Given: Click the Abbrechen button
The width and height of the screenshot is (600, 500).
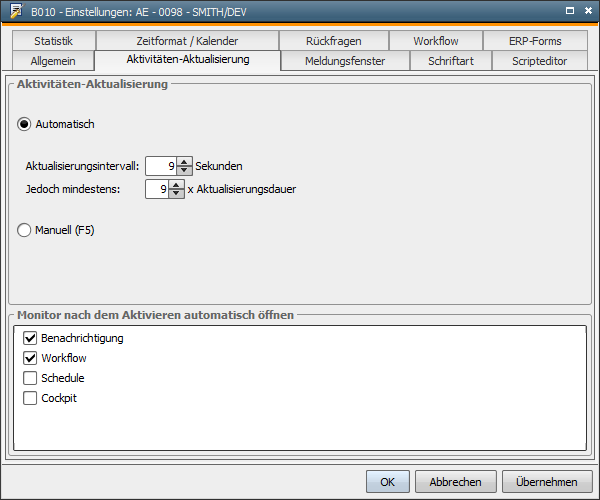Looking at the screenshot, I should [455, 481].
